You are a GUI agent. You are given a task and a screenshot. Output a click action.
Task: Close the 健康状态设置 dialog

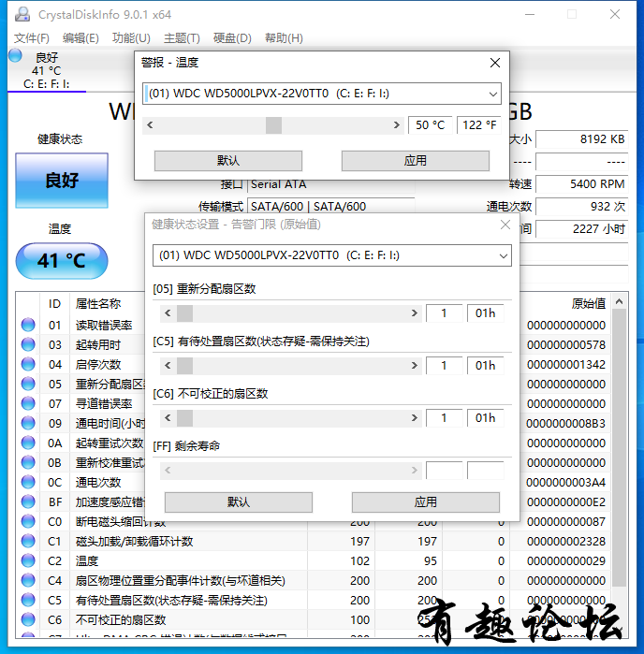505,225
